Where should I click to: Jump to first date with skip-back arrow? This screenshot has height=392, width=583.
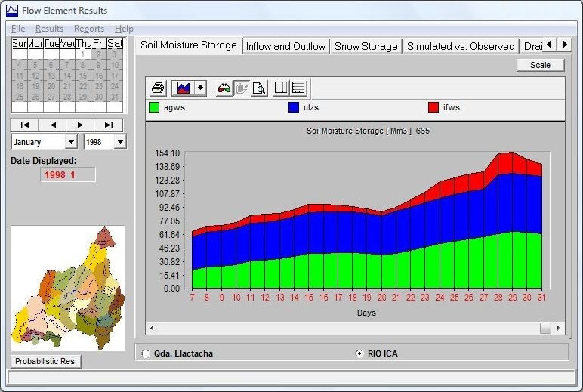coord(24,125)
